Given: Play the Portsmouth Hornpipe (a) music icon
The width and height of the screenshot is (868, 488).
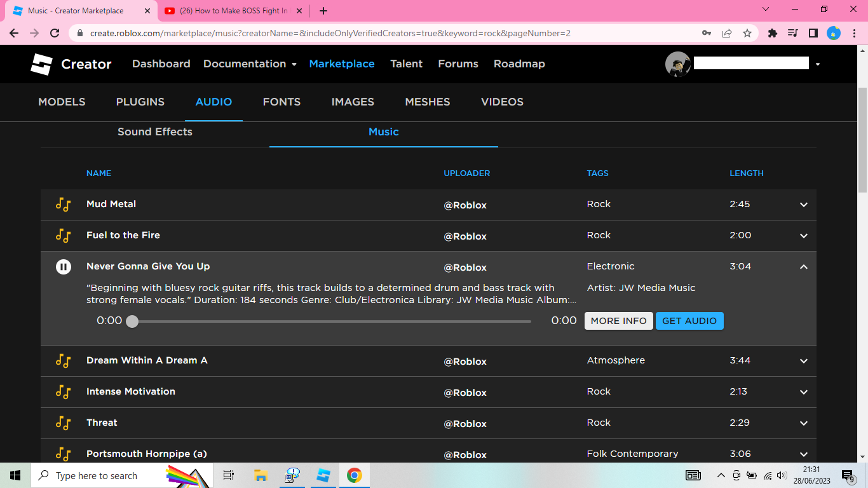Looking at the screenshot, I should pos(63,454).
